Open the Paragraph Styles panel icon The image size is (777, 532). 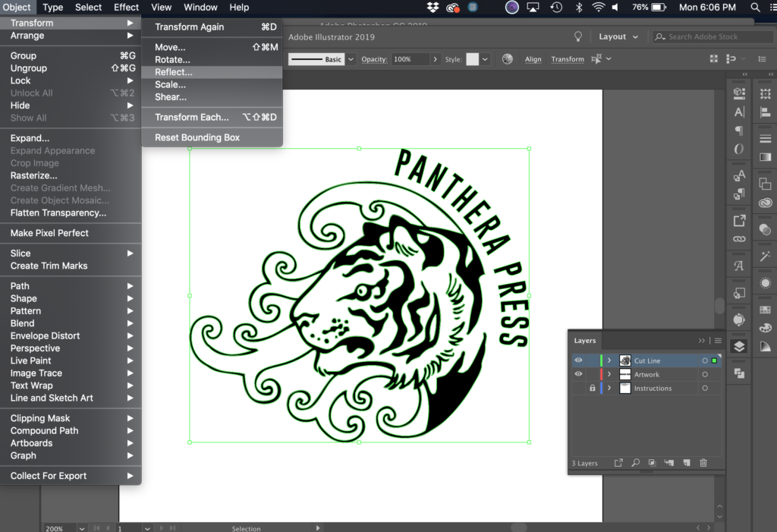[739, 194]
